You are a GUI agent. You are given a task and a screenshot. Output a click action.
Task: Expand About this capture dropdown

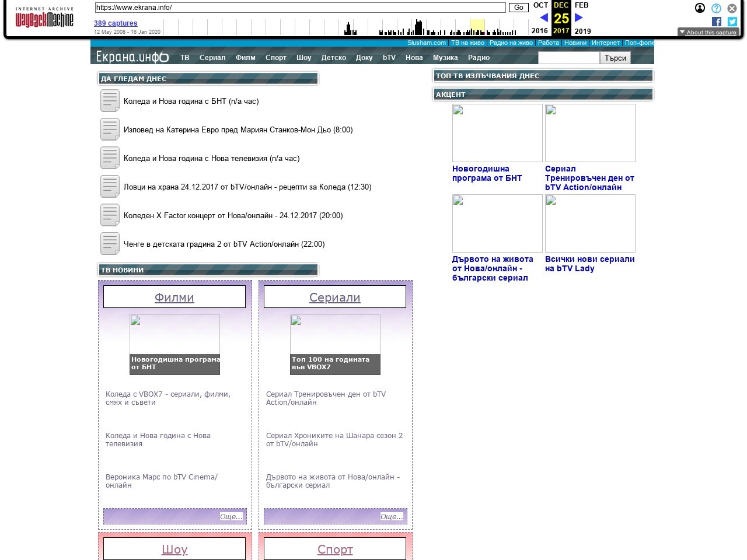click(x=708, y=32)
